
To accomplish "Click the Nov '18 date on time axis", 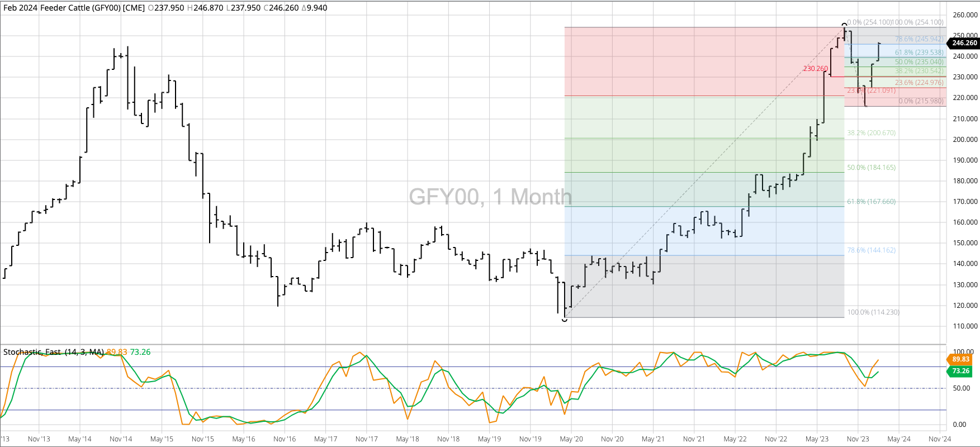I will click(448, 439).
